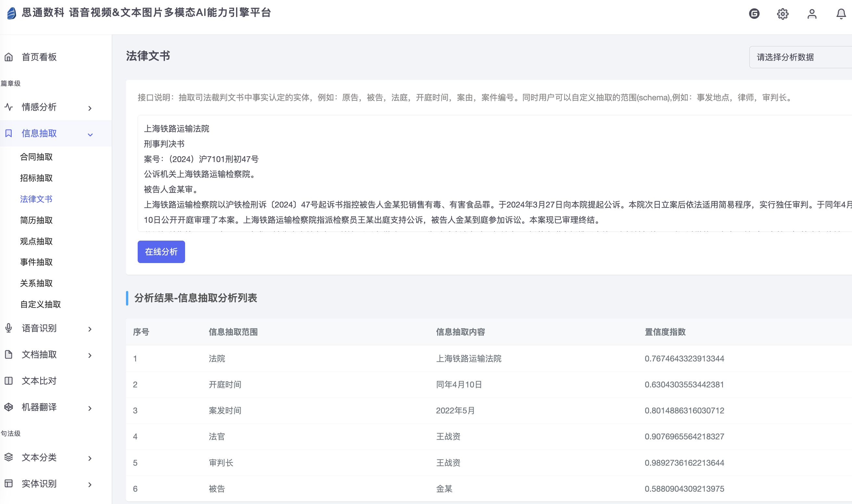Click the 思通数科 logo in header
852x504 pixels.
coord(12,13)
